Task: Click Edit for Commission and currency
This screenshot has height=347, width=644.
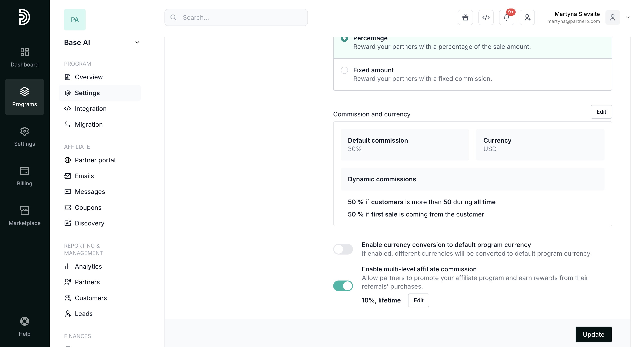Action: 601,112
